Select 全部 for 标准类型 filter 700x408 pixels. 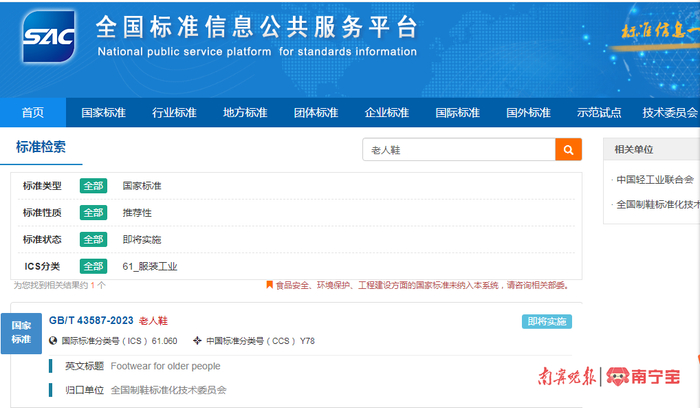[x=93, y=186]
